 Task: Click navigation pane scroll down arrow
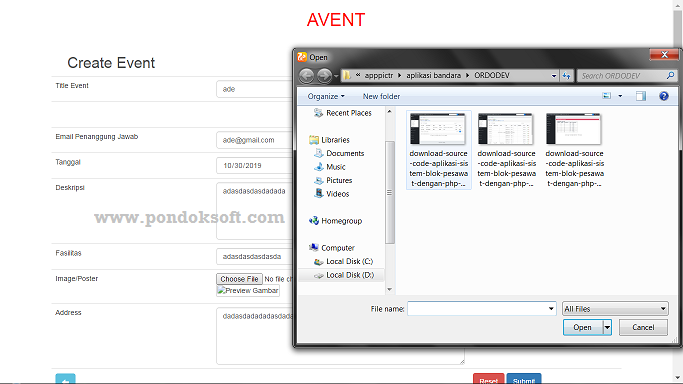point(389,289)
